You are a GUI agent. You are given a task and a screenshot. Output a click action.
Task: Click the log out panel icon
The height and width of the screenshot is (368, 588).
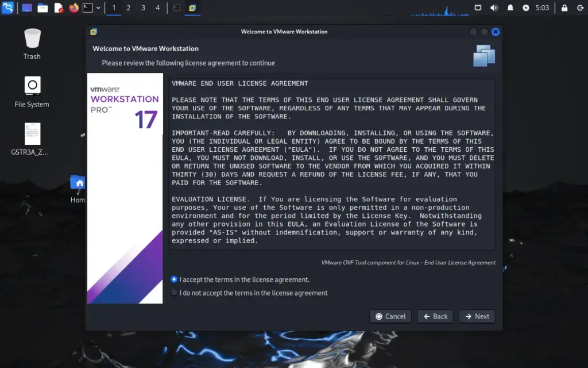[580, 8]
